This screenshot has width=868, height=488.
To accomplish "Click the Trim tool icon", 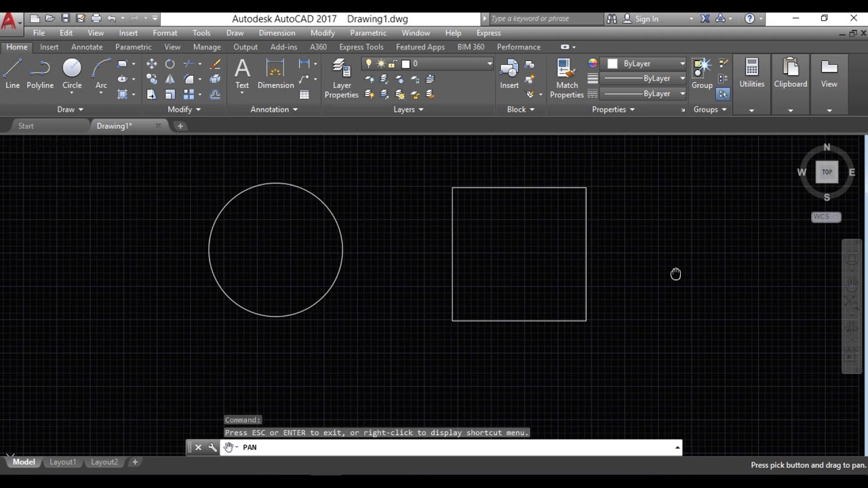I will pyautogui.click(x=189, y=64).
